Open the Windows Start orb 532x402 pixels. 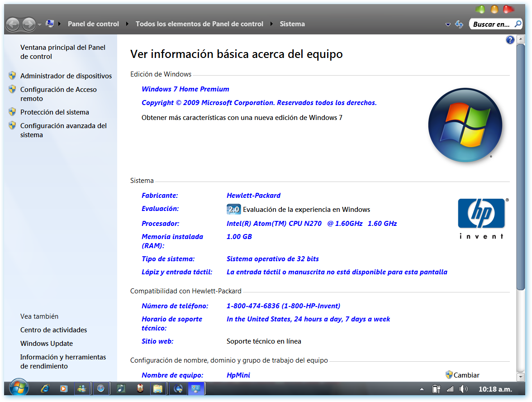(19, 388)
